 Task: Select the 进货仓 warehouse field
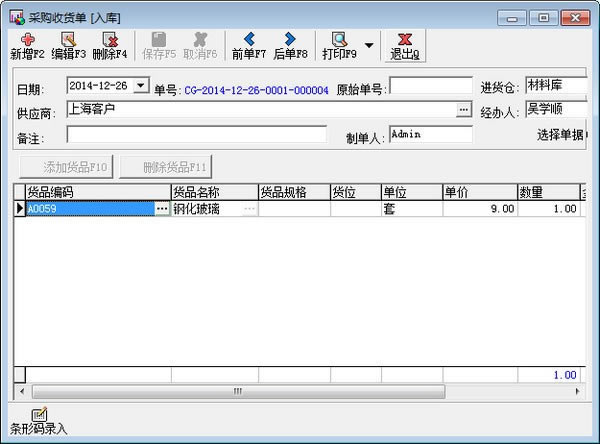point(556,86)
